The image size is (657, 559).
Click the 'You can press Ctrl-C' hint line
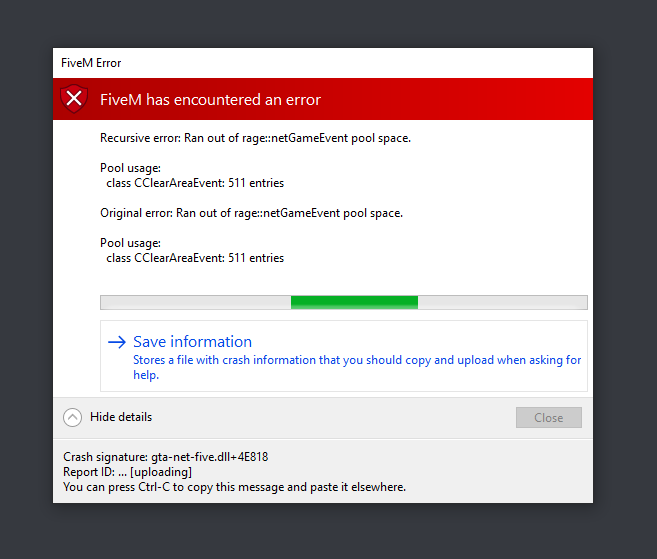(x=234, y=487)
